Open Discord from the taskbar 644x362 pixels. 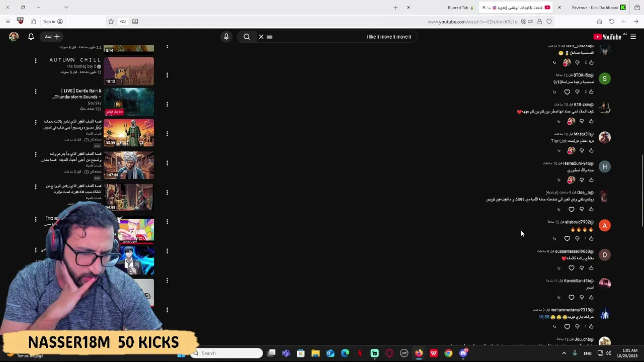463,353
